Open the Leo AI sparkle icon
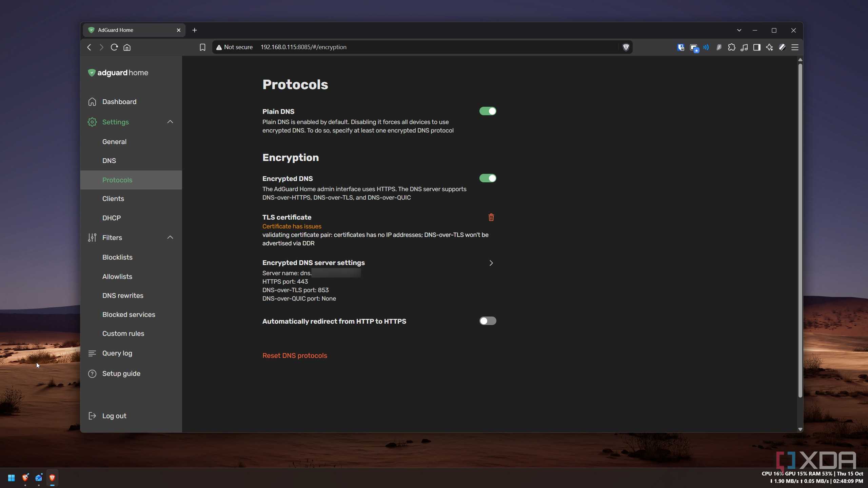 point(769,47)
